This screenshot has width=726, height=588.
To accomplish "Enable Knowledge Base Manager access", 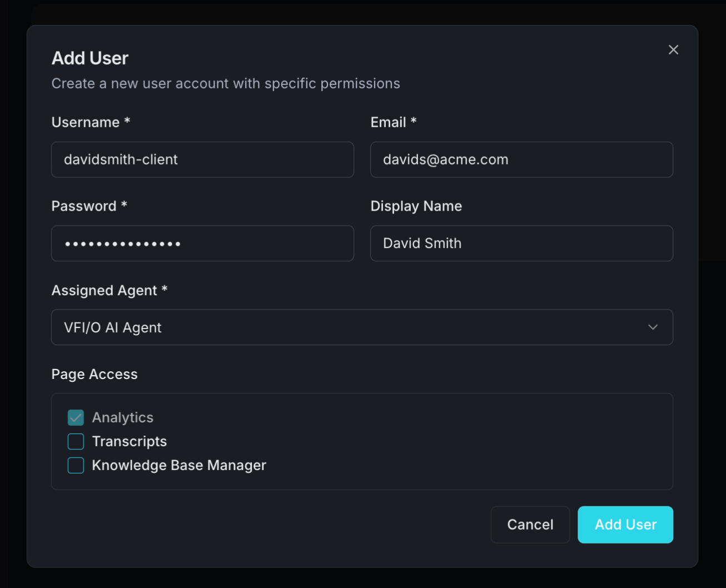I will (x=76, y=465).
